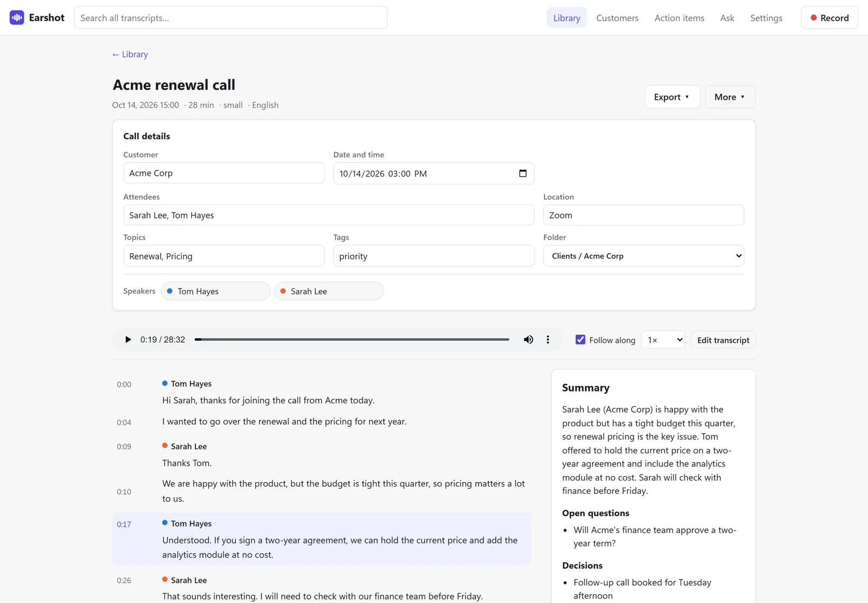Edit the Attendees field
The height and width of the screenshot is (603, 868).
329,215
